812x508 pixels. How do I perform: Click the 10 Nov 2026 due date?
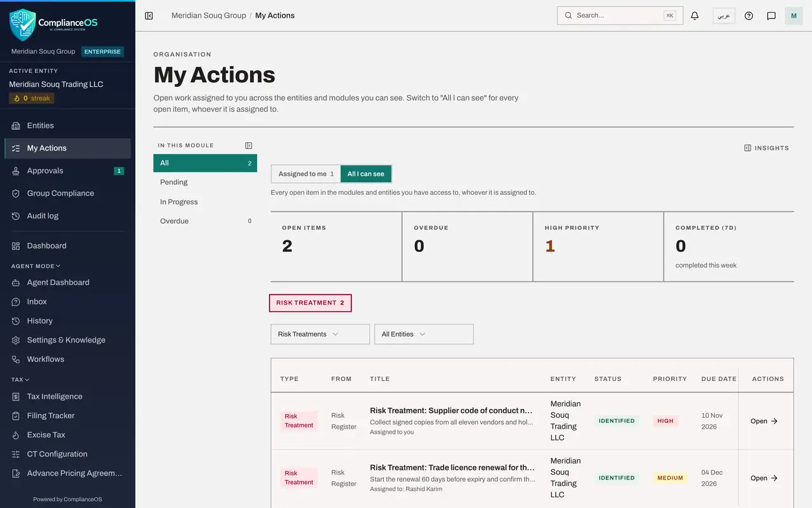[x=712, y=421]
